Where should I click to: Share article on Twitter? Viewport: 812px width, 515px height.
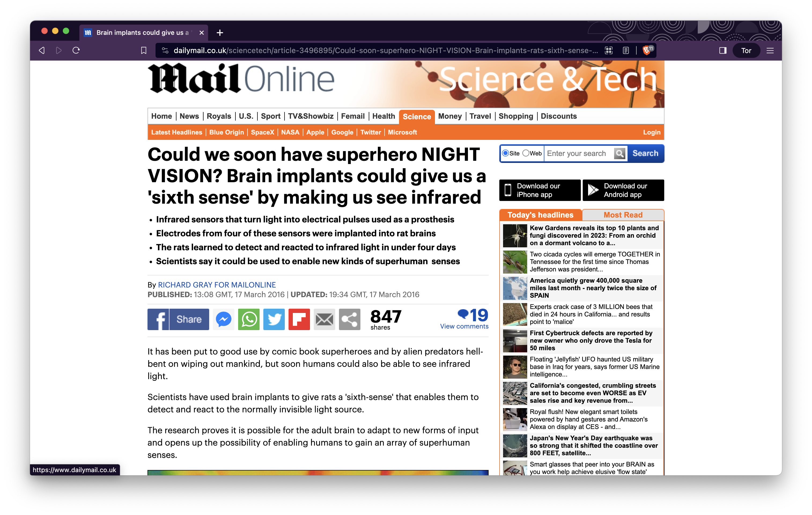(x=274, y=319)
